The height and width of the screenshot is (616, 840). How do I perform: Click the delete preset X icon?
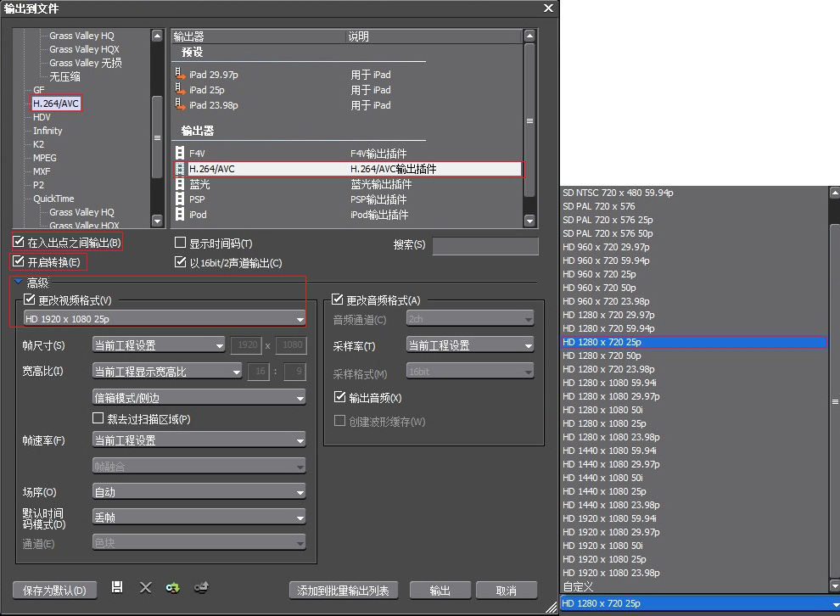click(145, 588)
